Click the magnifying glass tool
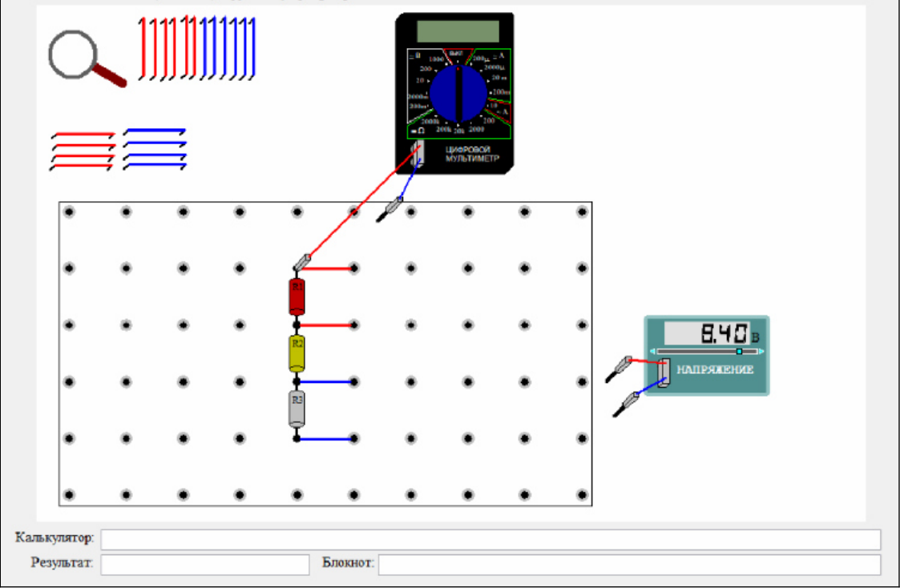 point(86,58)
